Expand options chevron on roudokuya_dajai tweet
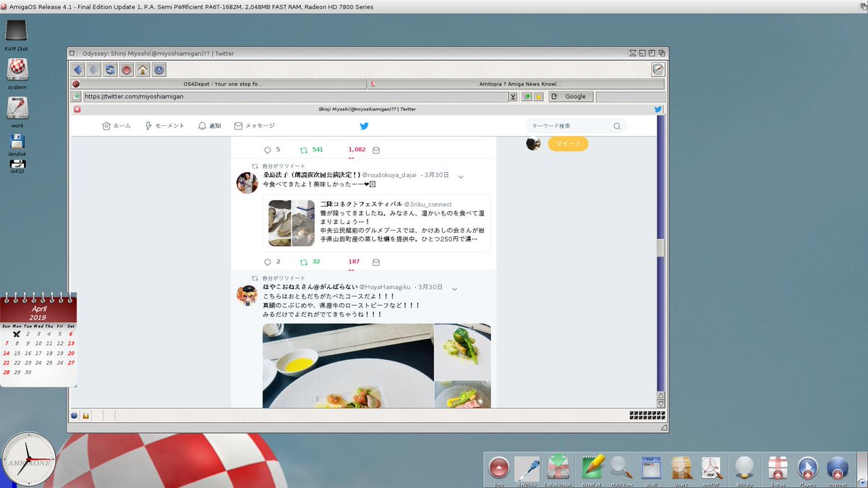Image resolution: width=868 pixels, height=488 pixels. click(x=461, y=176)
